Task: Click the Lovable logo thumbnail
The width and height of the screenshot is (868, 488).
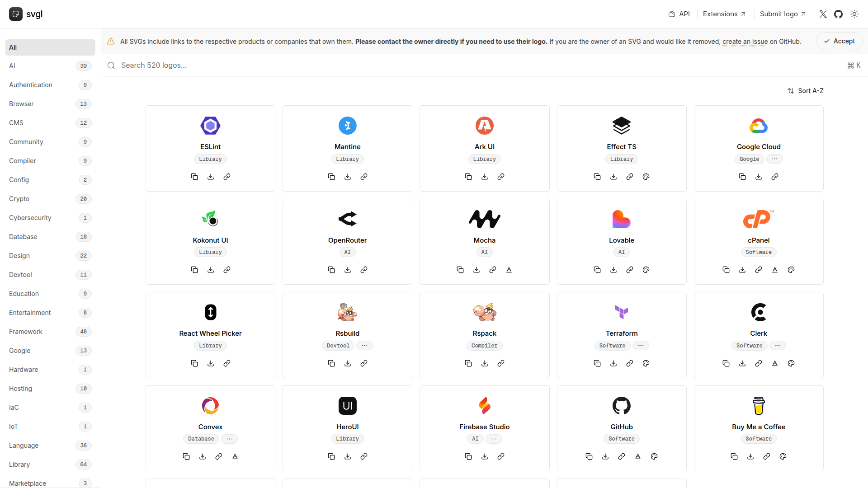Action: [622, 219]
